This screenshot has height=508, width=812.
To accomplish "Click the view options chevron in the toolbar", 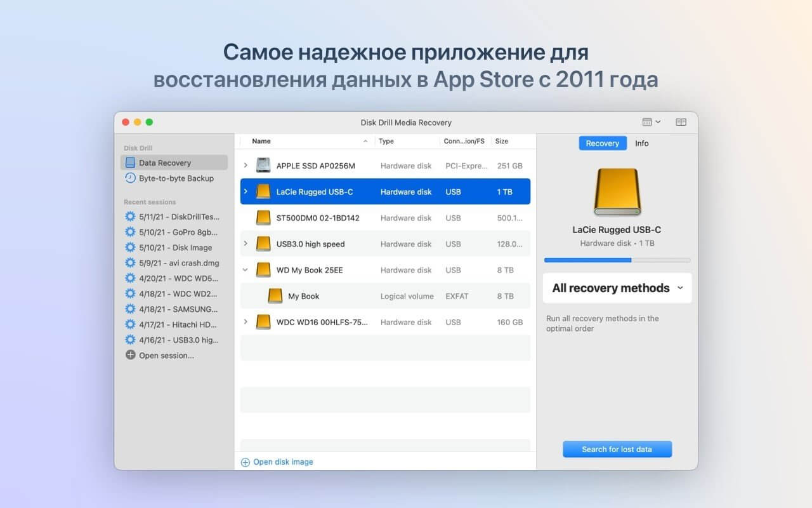I will (x=657, y=121).
